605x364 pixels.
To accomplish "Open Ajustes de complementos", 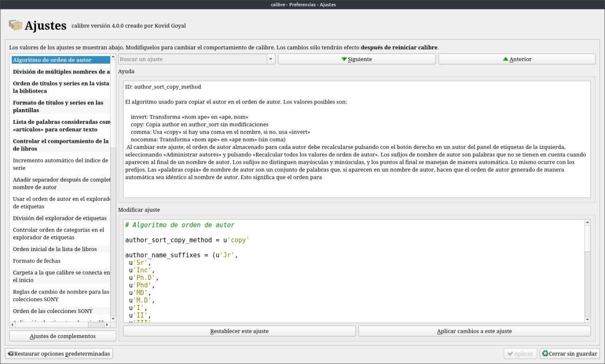I will click(x=62, y=336).
